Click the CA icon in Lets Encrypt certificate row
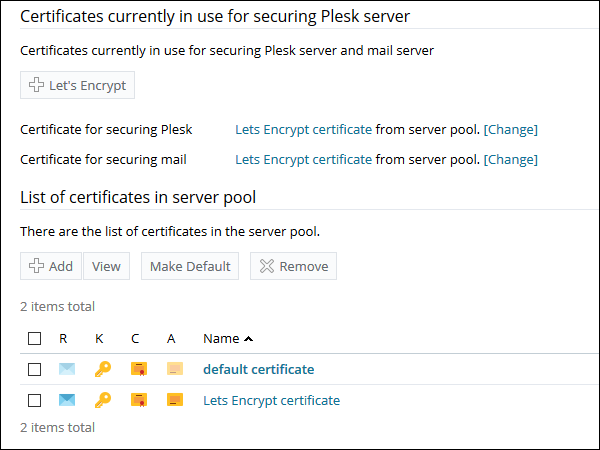Viewport: 600px width, 450px height. [x=175, y=400]
